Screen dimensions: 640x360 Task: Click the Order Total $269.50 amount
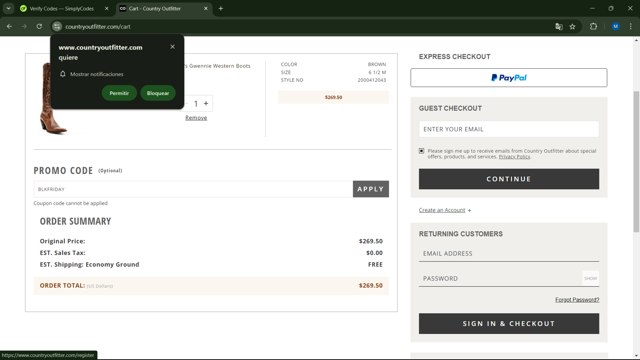371,285
